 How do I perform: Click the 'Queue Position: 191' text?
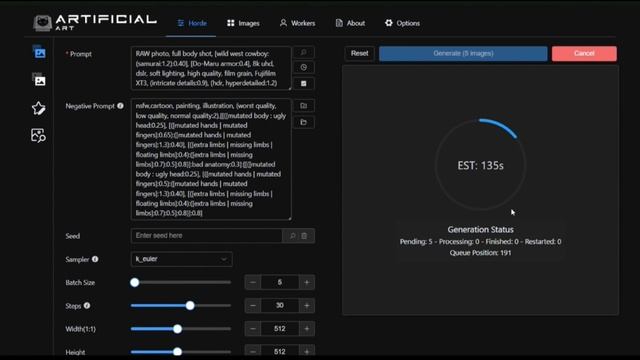click(x=480, y=253)
